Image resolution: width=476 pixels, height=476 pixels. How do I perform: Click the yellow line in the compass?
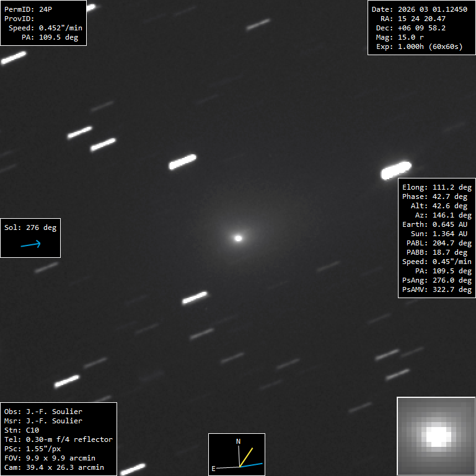coord(247,457)
